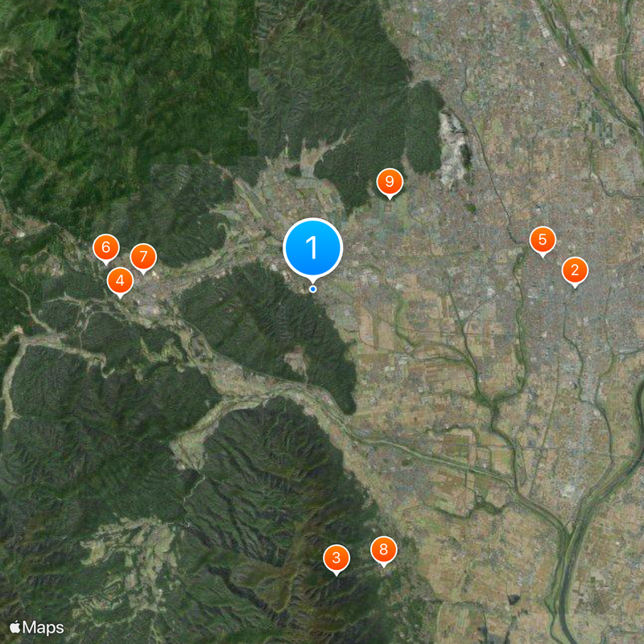
Task: Tap orange map marker 9
Action: coord(390,182)
